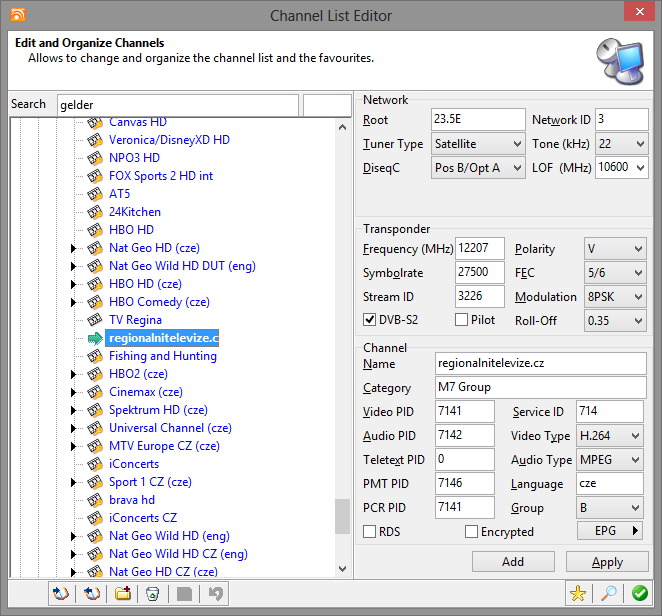
Task: Click the first refresh icon in bottom toolbar
Action: pyautogui.click(x=62, y=594)
